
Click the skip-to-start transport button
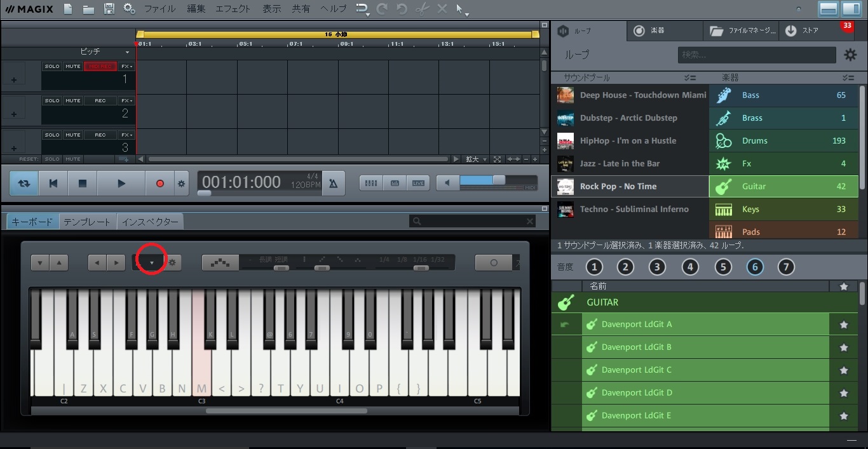pos(53,184)
